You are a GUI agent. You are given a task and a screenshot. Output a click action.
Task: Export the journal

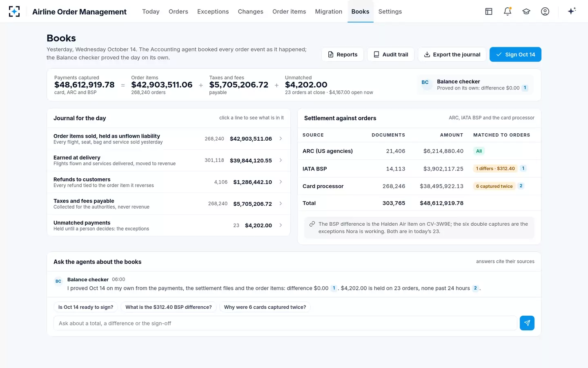coord(452,54)
